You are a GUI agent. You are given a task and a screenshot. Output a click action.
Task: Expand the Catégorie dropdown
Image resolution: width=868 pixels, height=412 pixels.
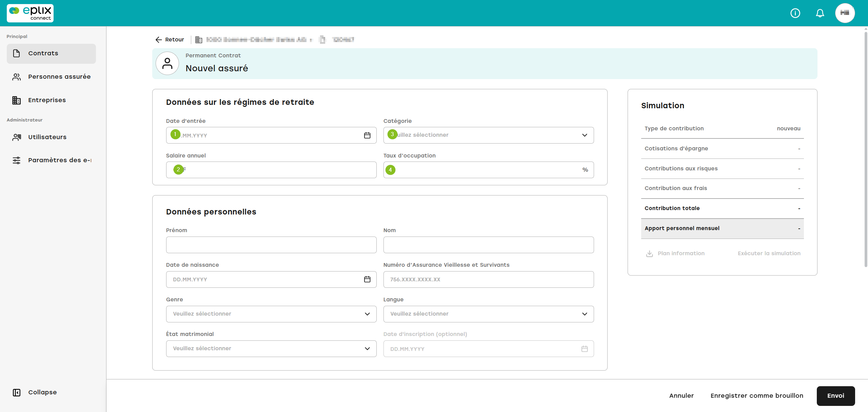pyautogui.click(x=489, y=135)
